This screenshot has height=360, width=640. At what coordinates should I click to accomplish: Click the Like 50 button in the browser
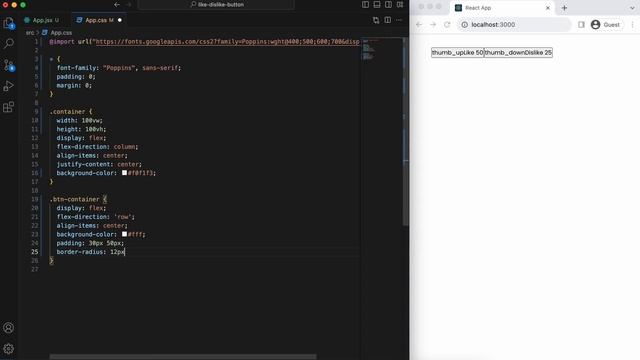click(458, 53)
